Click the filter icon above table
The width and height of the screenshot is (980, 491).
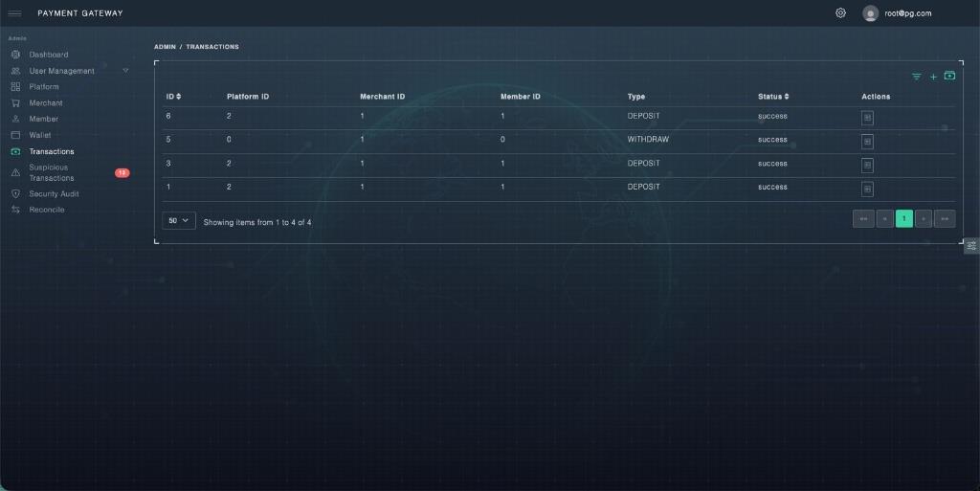[x=916, y=77]
